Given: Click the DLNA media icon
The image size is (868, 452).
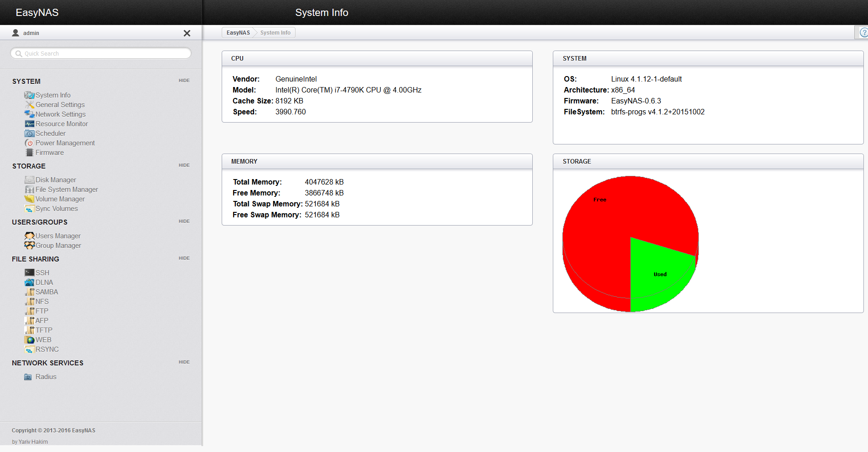Looking at the screenshot, I should click(x=30, y=282).
